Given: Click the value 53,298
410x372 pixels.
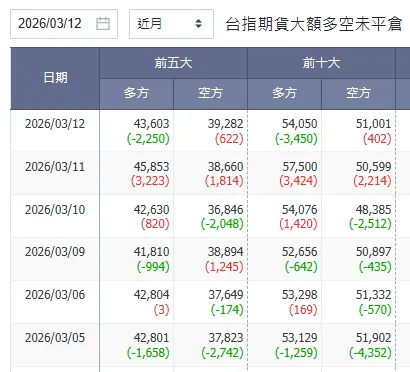Looking at the screenshot, I should (300, 295).
